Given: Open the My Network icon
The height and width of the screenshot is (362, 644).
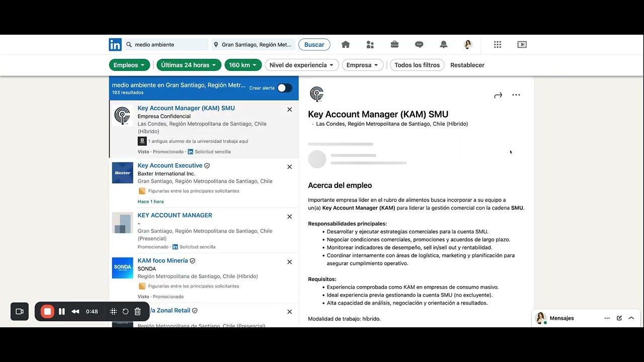Looking at the screenshot, I should coord(370,45).
